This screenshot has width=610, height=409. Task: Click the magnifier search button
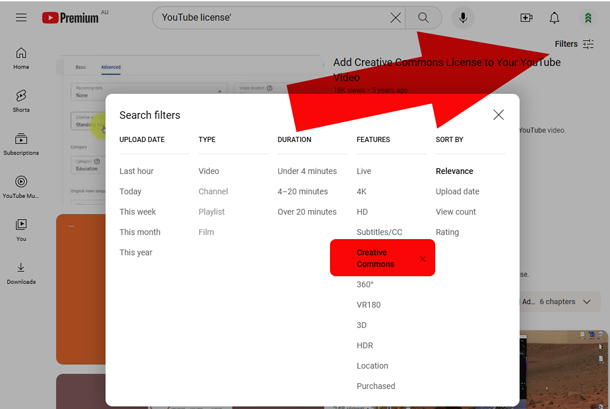point(423,18)
